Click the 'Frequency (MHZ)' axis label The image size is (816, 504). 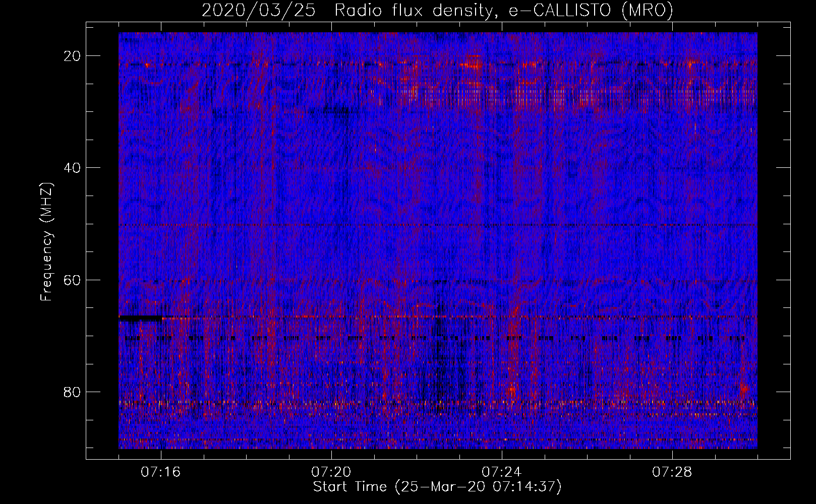[46, 242]
